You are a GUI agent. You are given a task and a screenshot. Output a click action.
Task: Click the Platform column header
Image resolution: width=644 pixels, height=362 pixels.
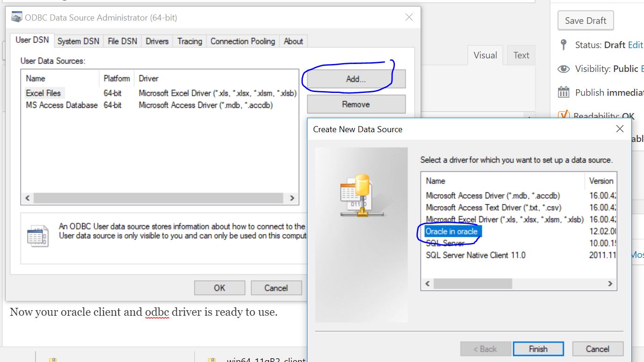(x=117, y=78)
